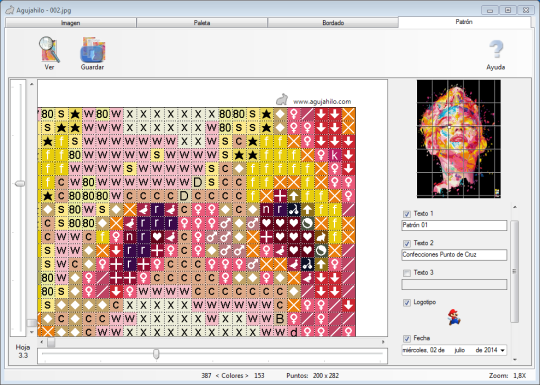Click pattern scroll down arrow
540x385 pixels.
click(32, 332)
